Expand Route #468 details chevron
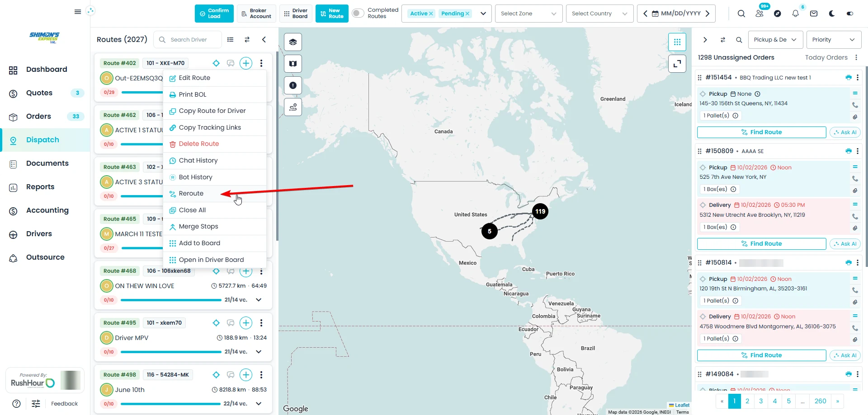 click(259, 300)
